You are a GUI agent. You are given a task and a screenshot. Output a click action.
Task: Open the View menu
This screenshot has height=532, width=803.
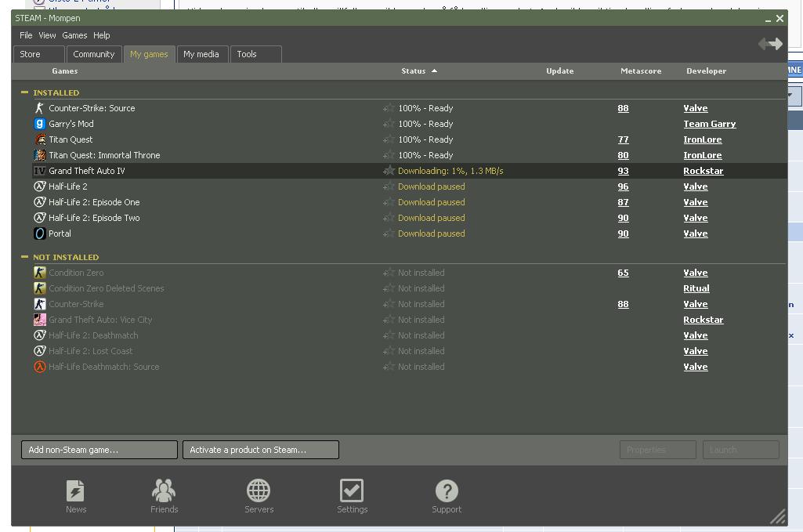[47, 35]
